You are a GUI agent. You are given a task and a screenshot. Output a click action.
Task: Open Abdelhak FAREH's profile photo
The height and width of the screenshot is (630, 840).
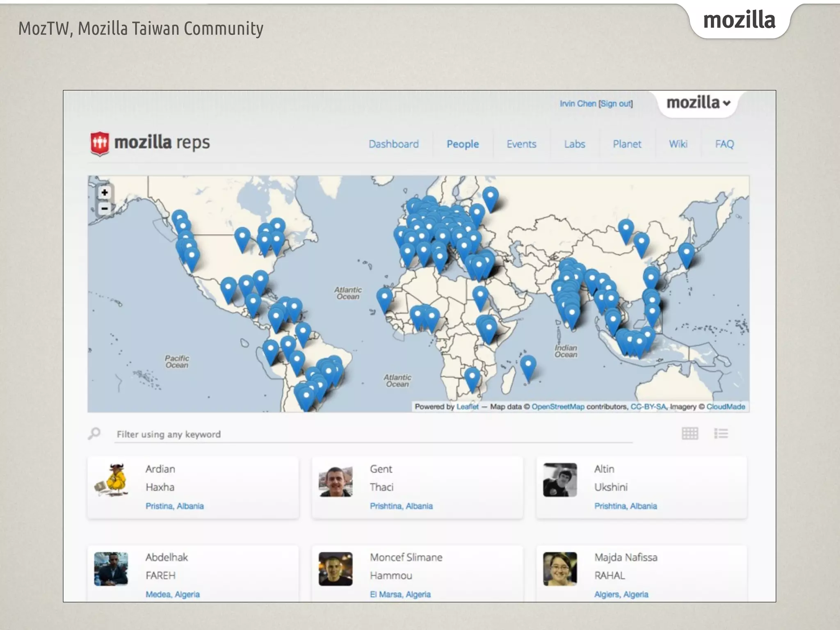[111, 568]
